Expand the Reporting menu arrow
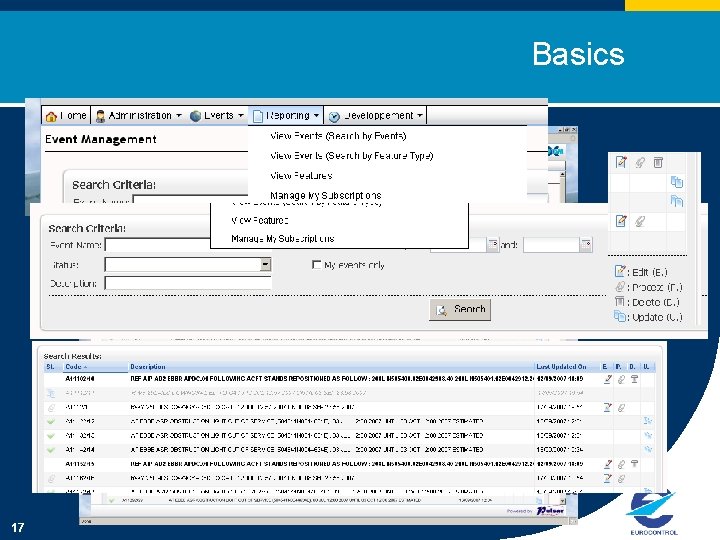720x540 pixels. (x=316, y=116)
